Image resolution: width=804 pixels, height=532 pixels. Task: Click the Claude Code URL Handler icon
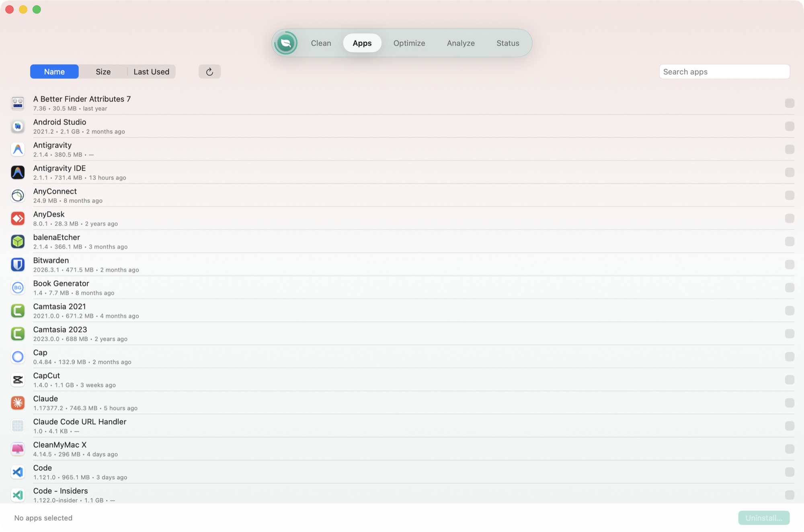point(18,426)
